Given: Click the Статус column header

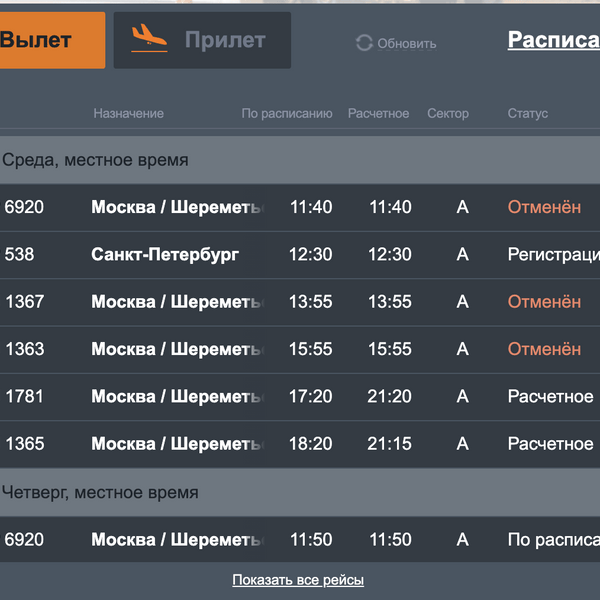Looking at the screenshot, I should pos(527,114).
